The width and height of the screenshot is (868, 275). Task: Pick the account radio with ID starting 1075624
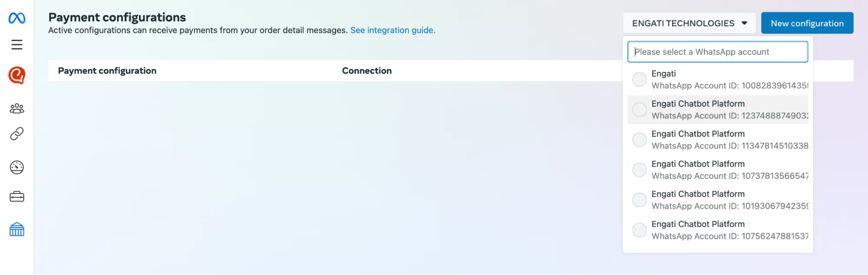pos(639,230)
